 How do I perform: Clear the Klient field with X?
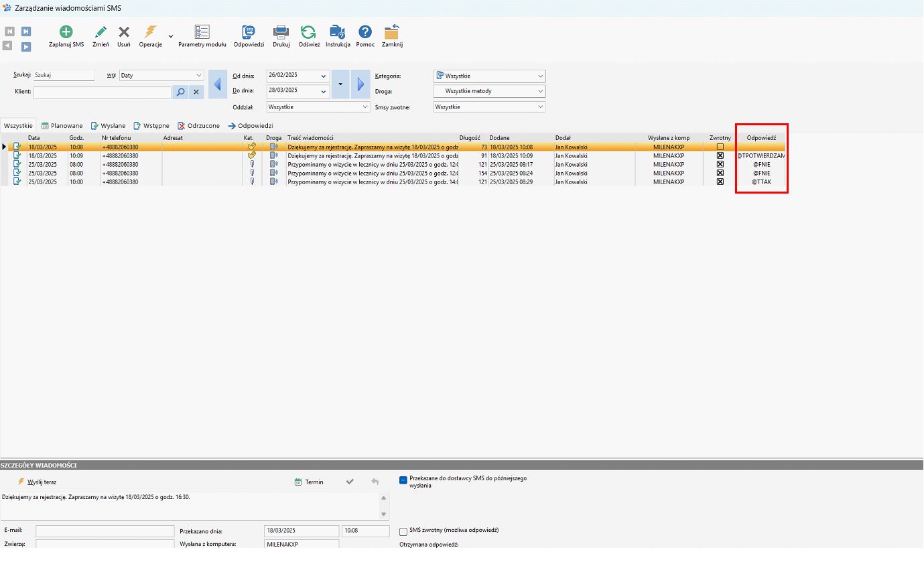pyautogui.click(x=196, y=92)
